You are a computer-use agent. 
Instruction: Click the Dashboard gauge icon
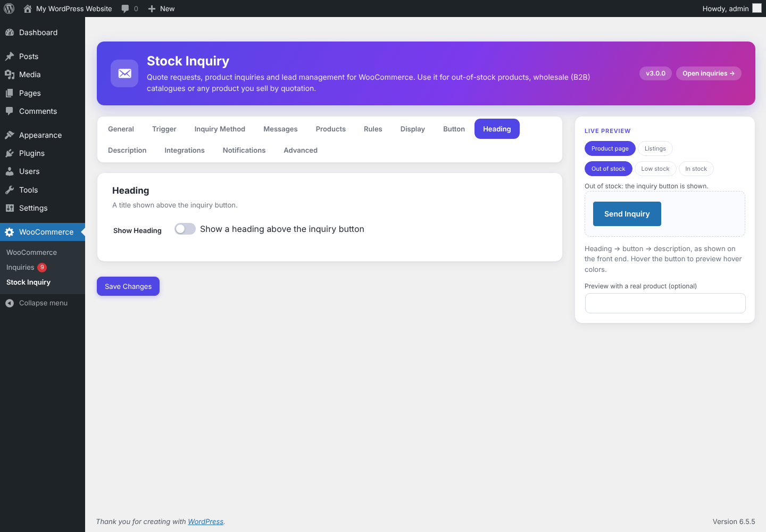[10, 32]
